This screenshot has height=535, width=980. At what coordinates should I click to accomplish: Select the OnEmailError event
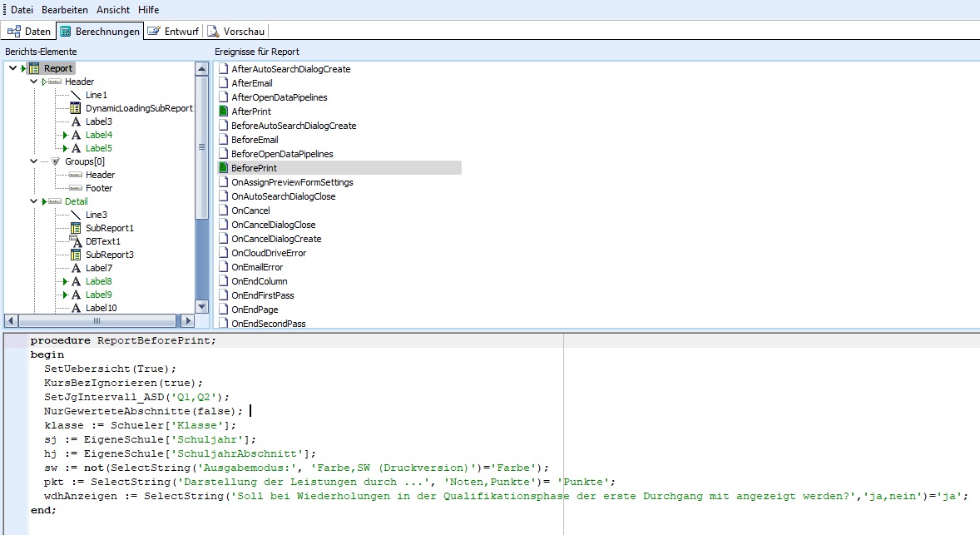257,268
